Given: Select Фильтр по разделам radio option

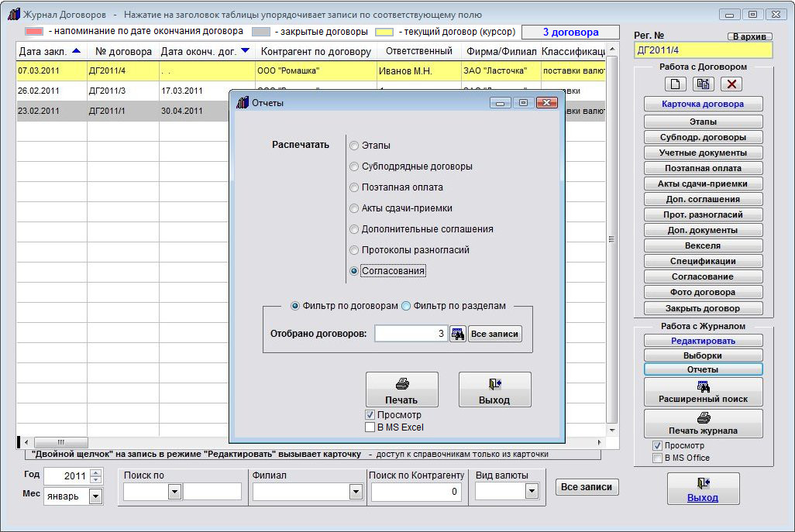Looking at the screenshot, I should coord(406,306).
